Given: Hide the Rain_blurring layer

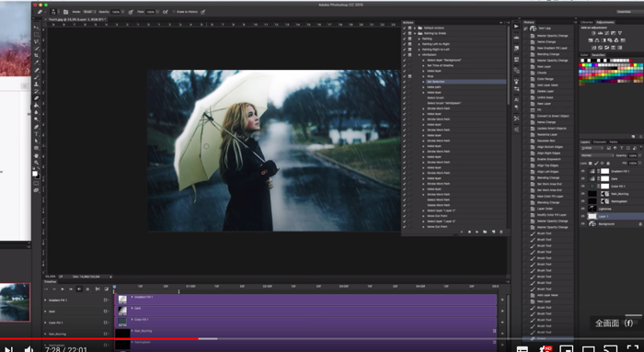Looking at the screenshot, I should pyautogui.click(x=582, y=194).
